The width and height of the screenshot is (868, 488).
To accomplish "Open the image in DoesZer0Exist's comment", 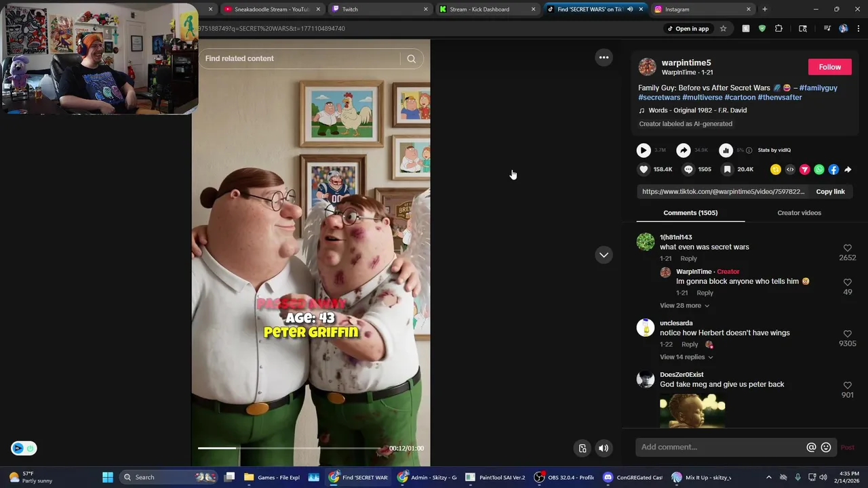I will [692, 411].
